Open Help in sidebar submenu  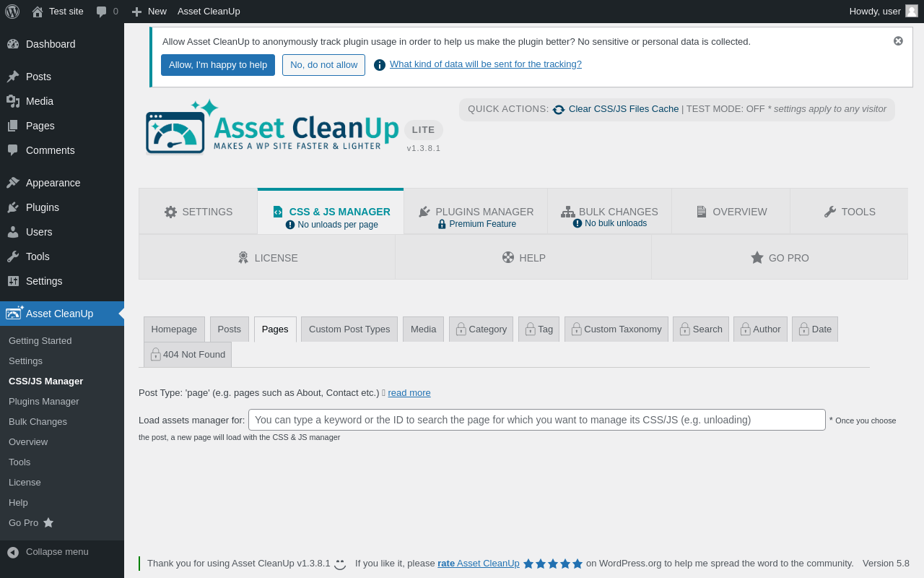tap(19, 503)
